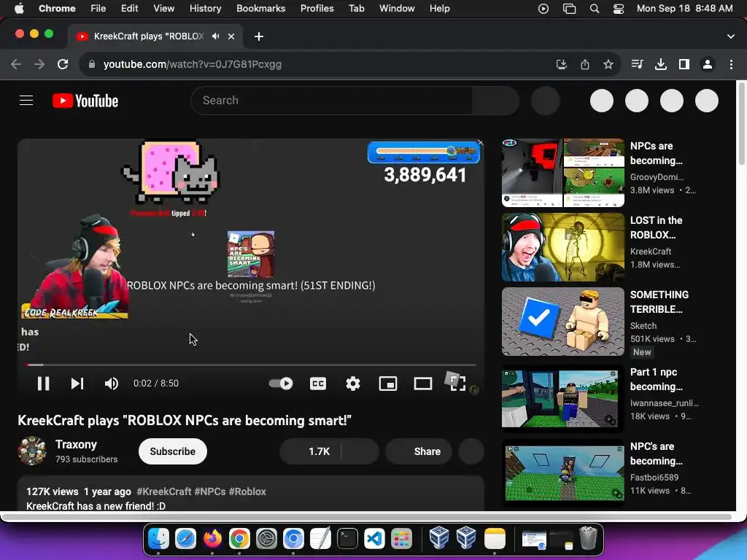This screenshot has height=560, width=747.
Task: Open a new tab with plus
Action: pyautogui.click(x=259, y=36)
